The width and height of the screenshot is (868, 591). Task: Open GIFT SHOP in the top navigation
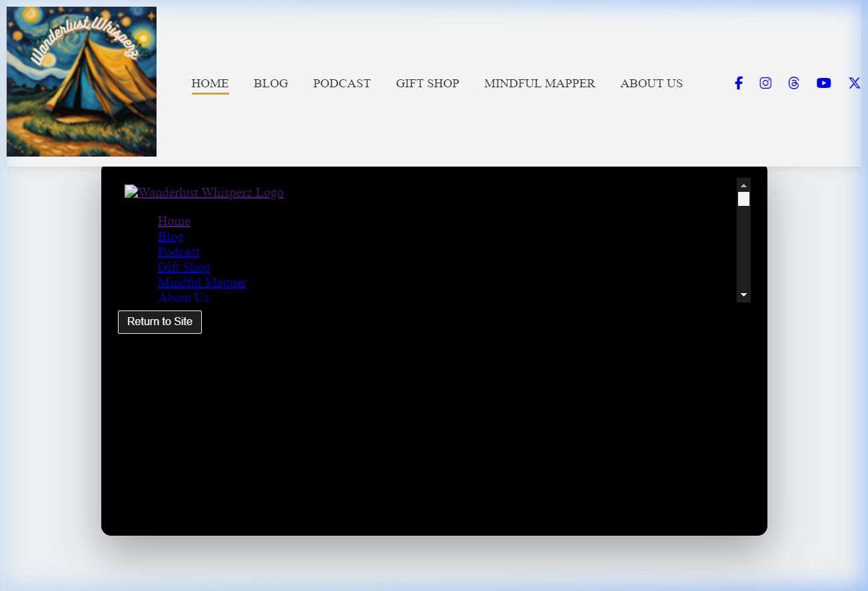pos(427,83)
